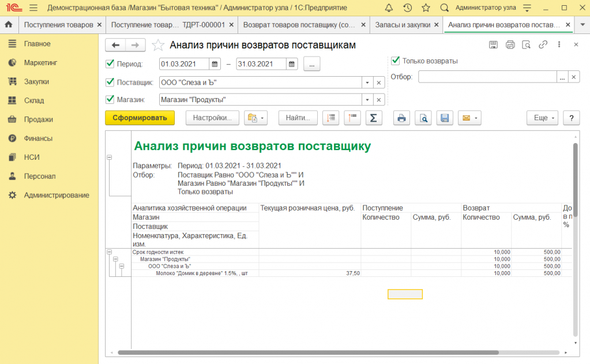Toggle the Поставщик checkbox
590x364 pixels.
110,82
